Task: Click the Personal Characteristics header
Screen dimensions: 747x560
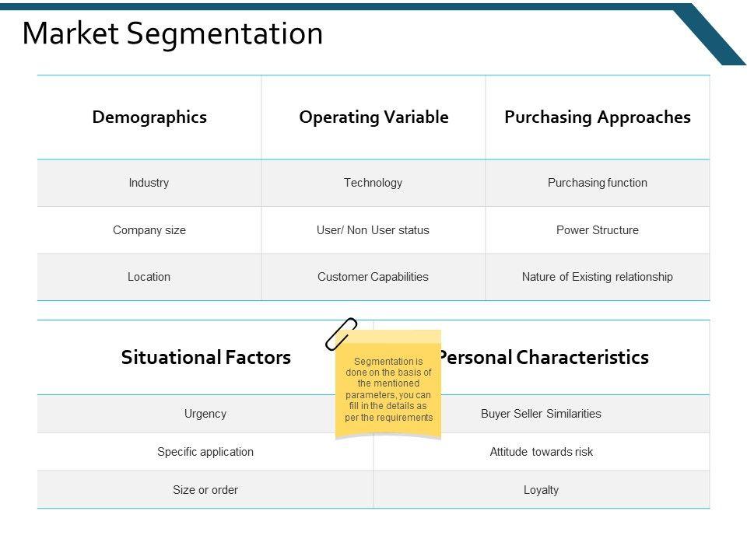Action: [545, 358]
